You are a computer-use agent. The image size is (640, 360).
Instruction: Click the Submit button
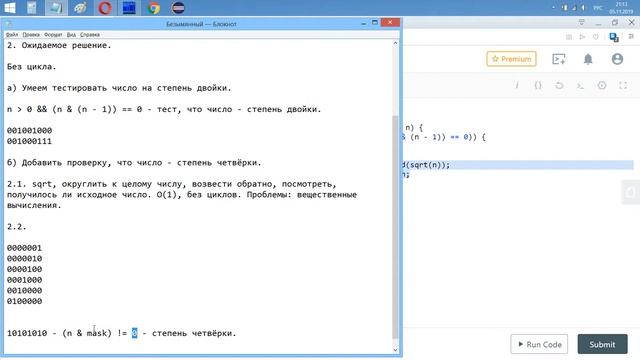(602, 344)
